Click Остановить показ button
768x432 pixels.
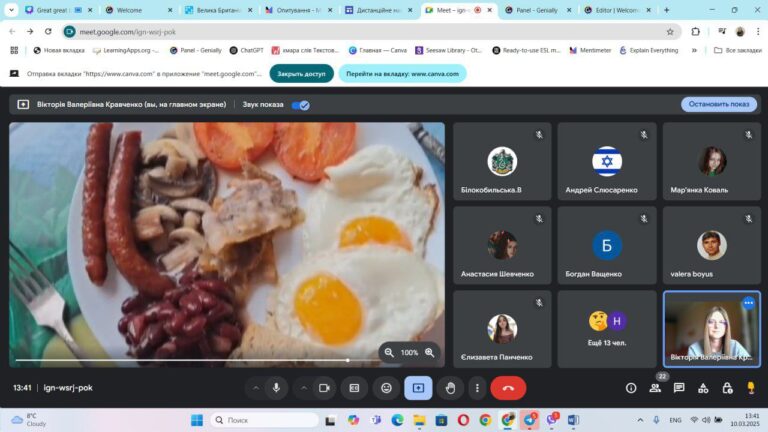coord(719,104)
